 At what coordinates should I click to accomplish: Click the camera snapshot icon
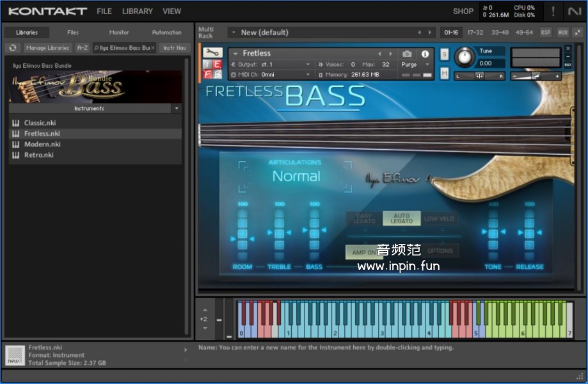pos(407,54)
